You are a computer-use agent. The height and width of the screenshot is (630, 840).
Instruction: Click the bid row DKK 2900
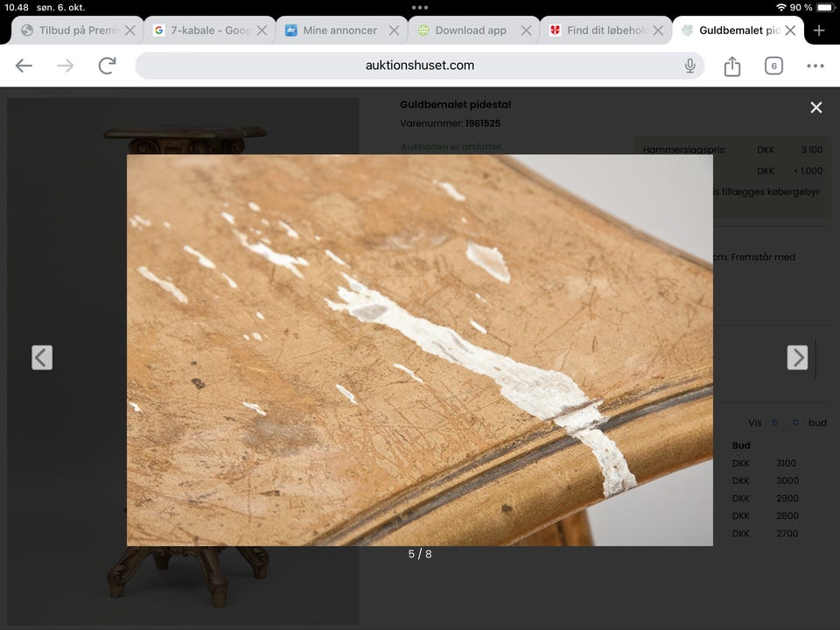765,498
